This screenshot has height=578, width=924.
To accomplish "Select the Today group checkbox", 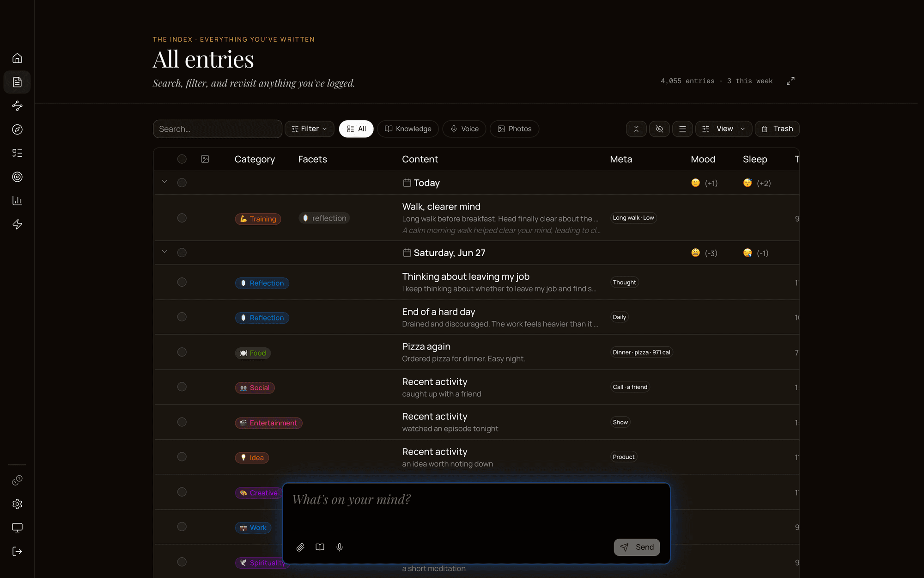I will click(182, 183).
